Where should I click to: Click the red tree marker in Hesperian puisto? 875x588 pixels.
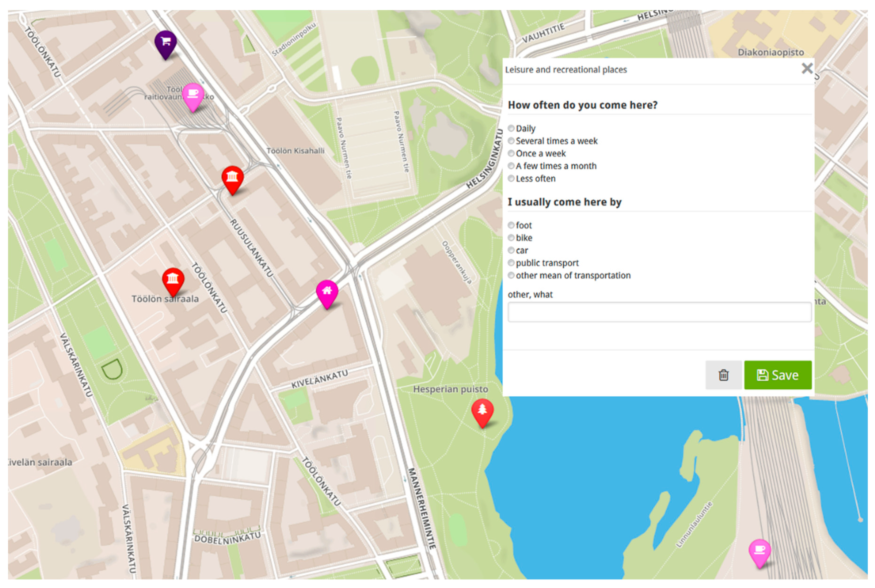[482, 410]
